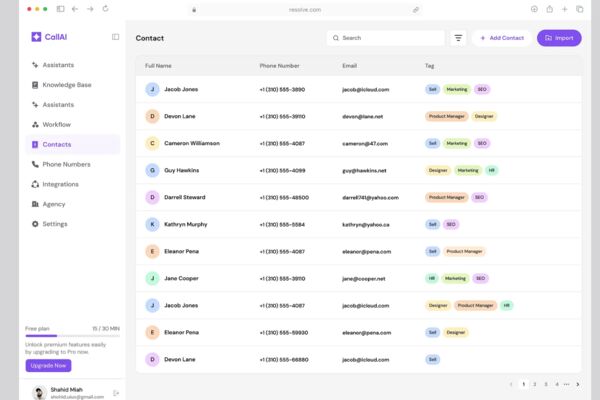Select Contacts in the sidebar
Screen dimensions: 600x400
click(x=73, y=144)
